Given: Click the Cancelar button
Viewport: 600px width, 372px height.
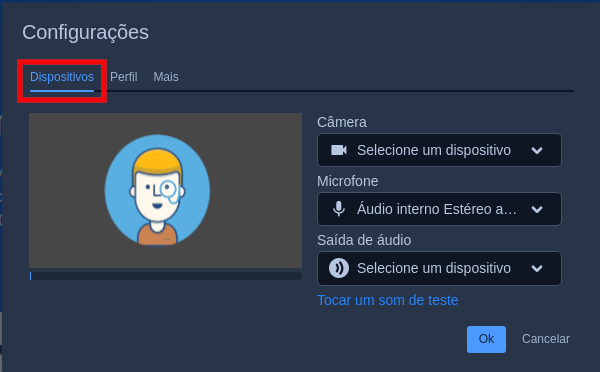Looking at the screenshot, I should click(546, 339).
